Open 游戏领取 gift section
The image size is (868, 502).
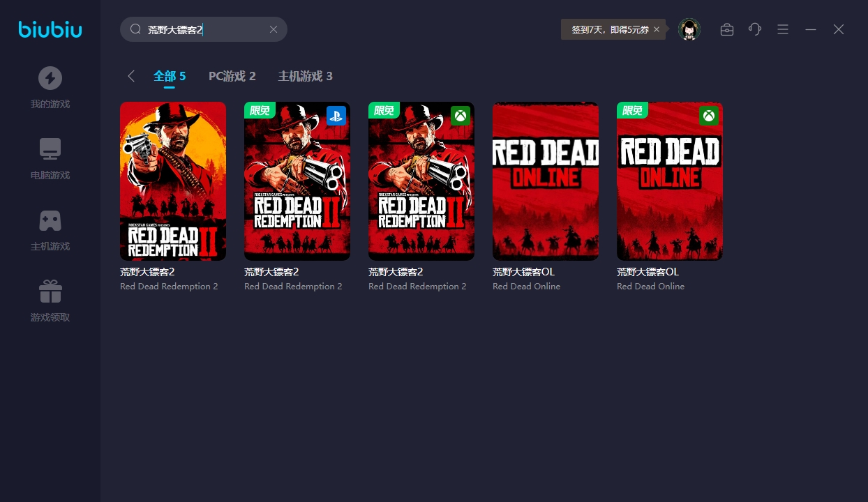point(50,301)
